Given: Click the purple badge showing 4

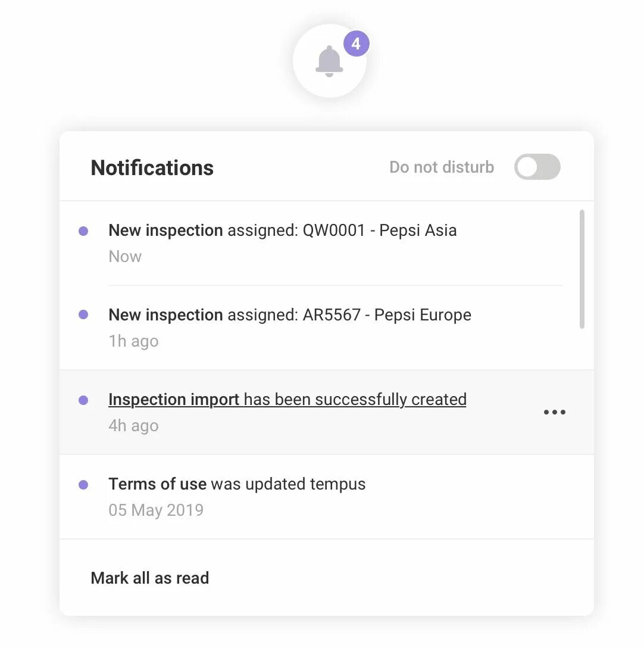Looking at the screenshot, I should [356, 43].
